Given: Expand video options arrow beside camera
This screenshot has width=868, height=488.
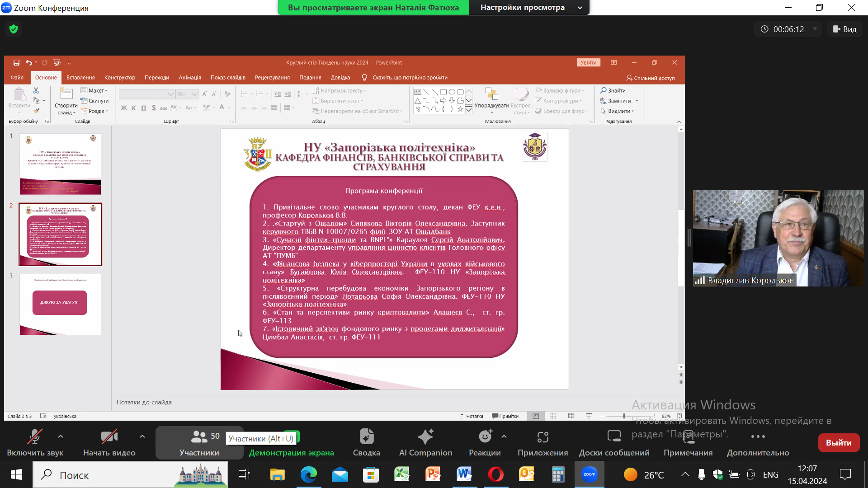Looking at the screenshot, I should (142, 436).
